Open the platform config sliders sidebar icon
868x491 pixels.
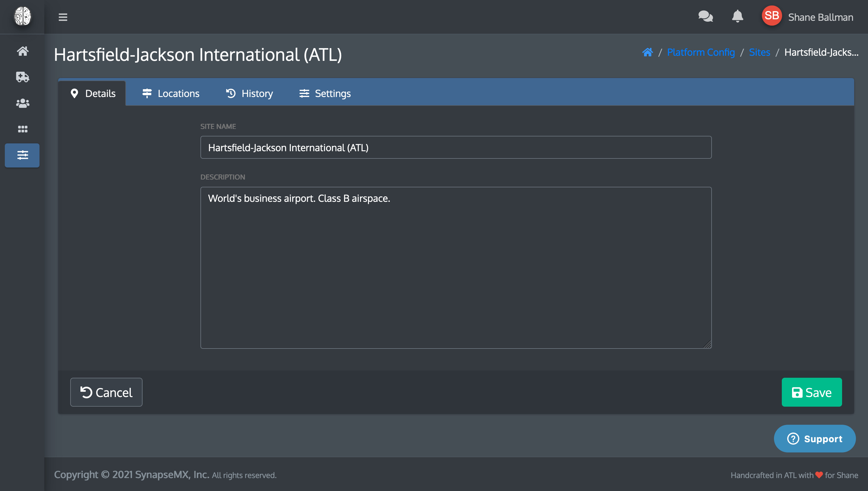pyautogui.click(x=22, y=155)
